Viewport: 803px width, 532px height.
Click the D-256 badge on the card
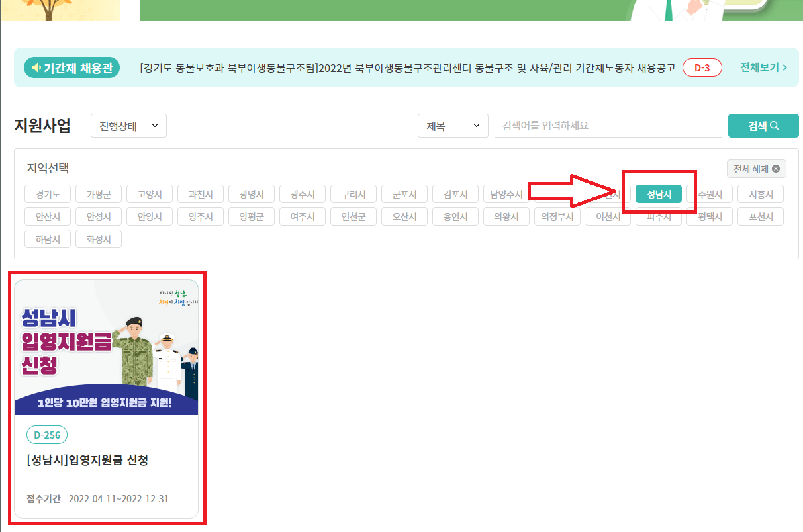pyautogui.click(x=47, y=435)
